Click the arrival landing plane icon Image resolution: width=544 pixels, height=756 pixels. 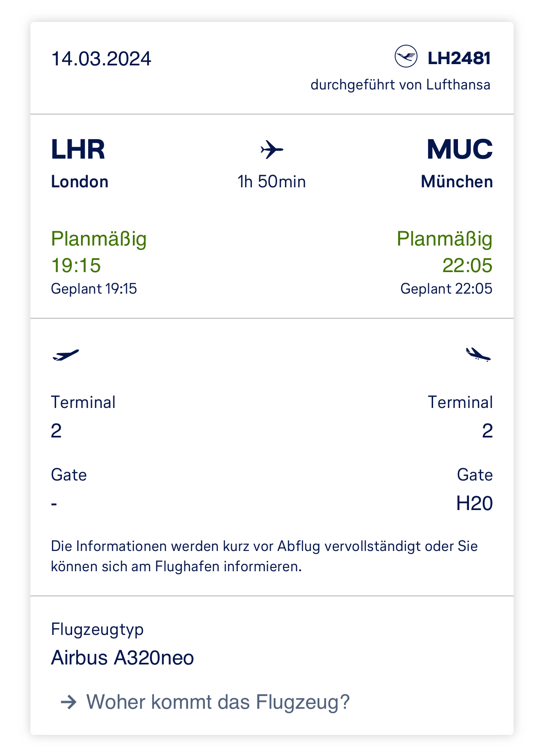pyautogui.click(x=478, y=354)
